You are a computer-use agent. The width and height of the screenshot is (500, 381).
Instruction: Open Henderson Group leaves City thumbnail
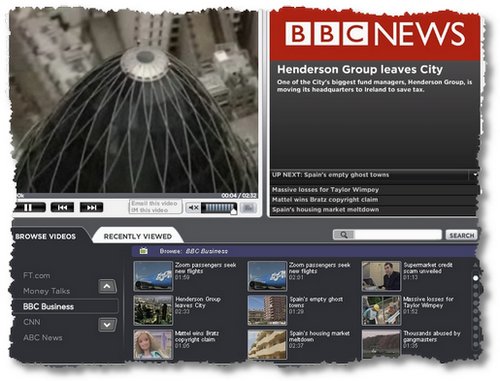coord(153,310)
